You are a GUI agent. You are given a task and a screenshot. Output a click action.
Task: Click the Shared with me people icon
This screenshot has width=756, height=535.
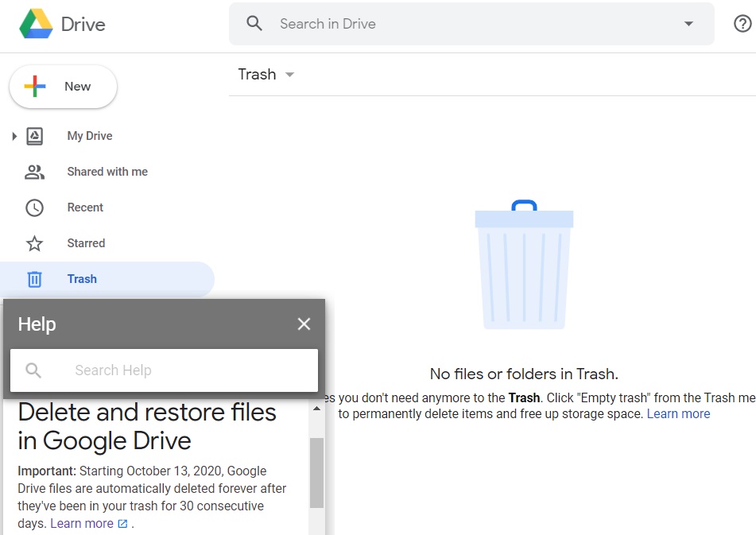[34, 172]
